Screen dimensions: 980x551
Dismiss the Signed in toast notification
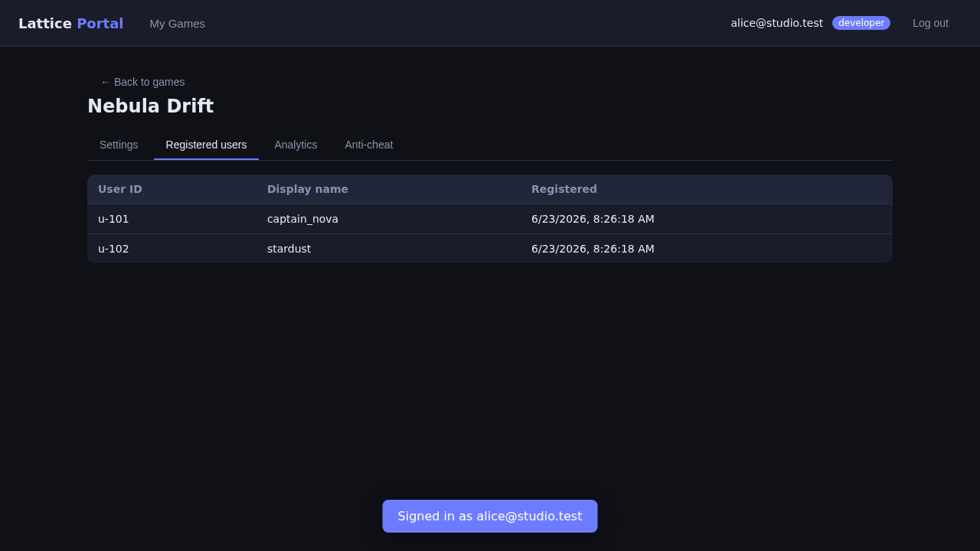pos(490,516)
